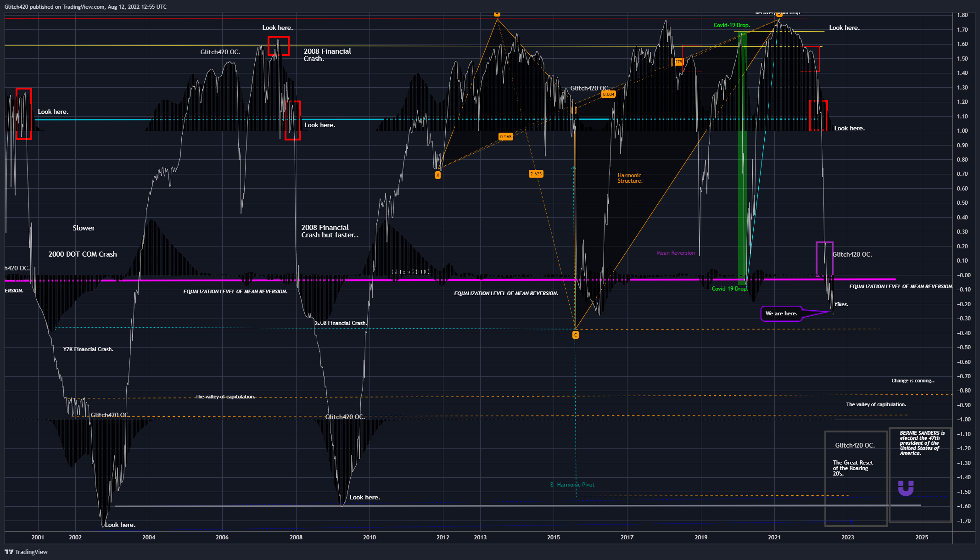Click the year 2010 on time axis

pos(370,538)
